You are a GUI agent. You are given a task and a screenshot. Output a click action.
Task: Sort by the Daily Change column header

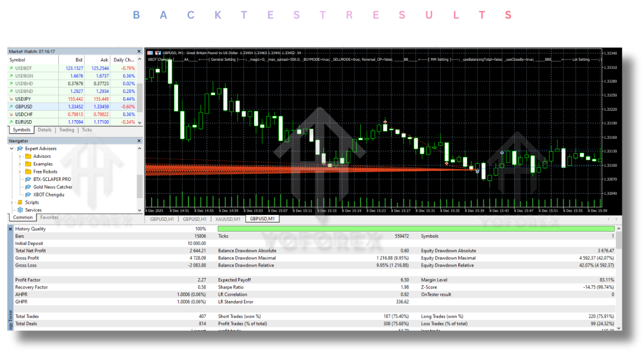[x=125, y=60]
